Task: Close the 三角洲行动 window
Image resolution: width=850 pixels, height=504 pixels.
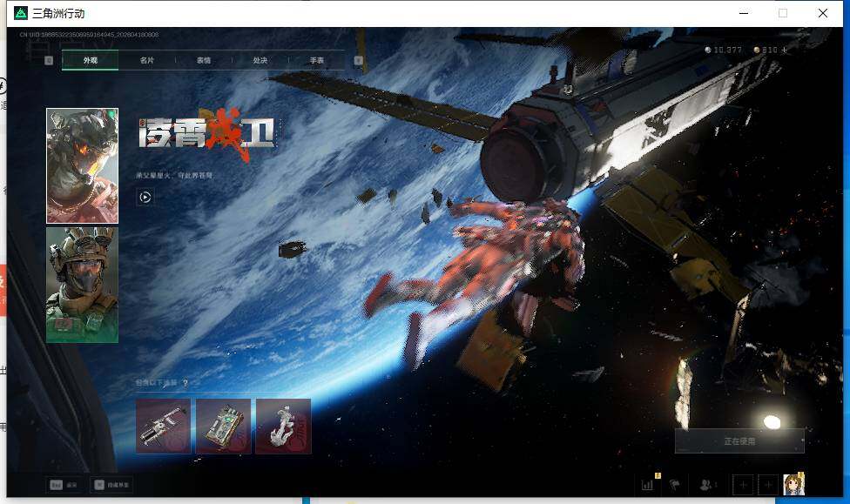Action: (x=823, y=13)
